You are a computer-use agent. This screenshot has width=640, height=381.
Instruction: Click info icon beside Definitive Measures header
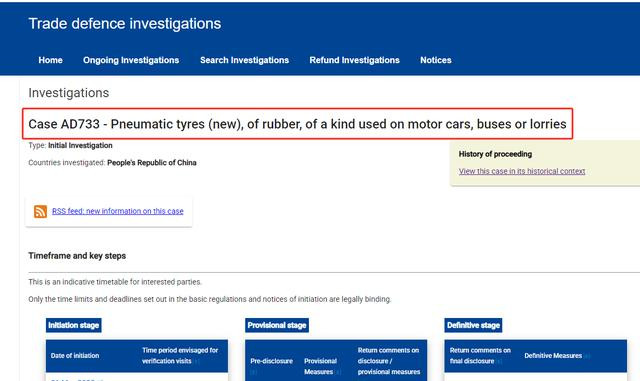587,356
